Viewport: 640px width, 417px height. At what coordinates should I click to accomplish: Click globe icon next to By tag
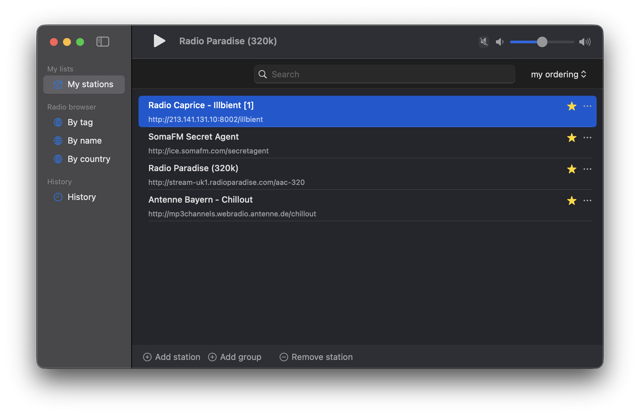click(58, 122)
